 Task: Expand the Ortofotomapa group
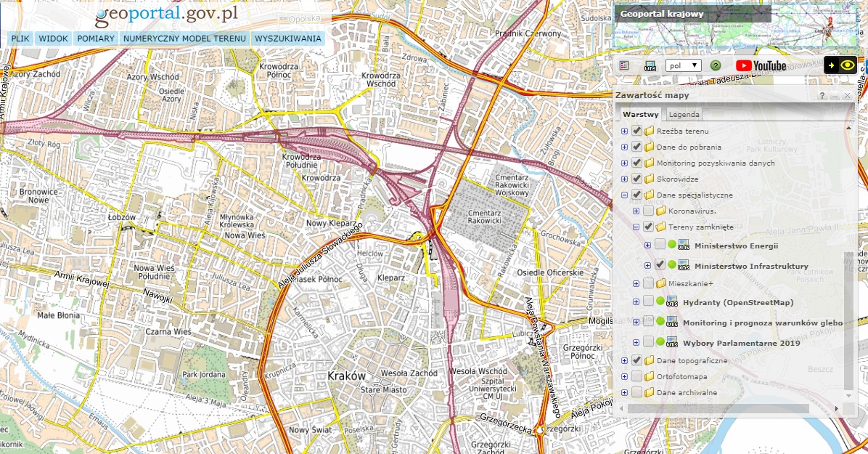624,377
